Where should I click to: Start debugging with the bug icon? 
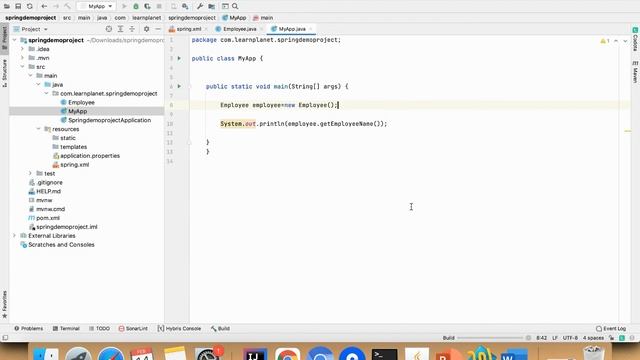click(x=136, y=7)
